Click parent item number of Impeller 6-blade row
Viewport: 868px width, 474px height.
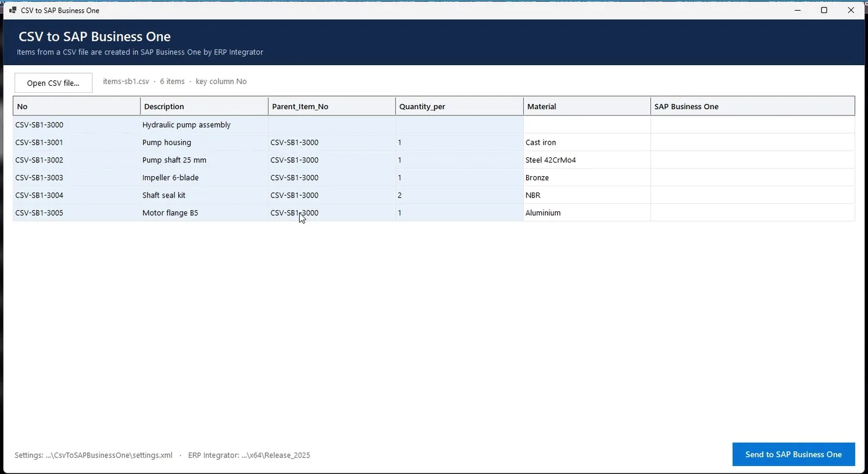[x=332, y=177]
